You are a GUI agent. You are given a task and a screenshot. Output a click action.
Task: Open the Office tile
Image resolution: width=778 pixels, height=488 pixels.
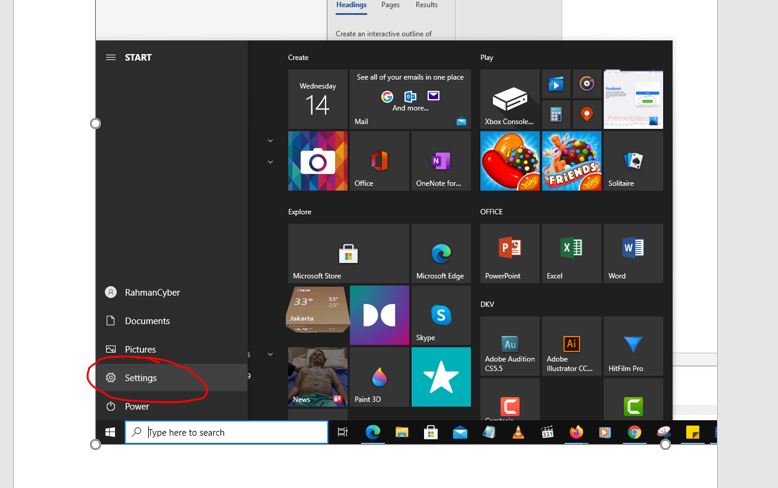coord(380,161)
